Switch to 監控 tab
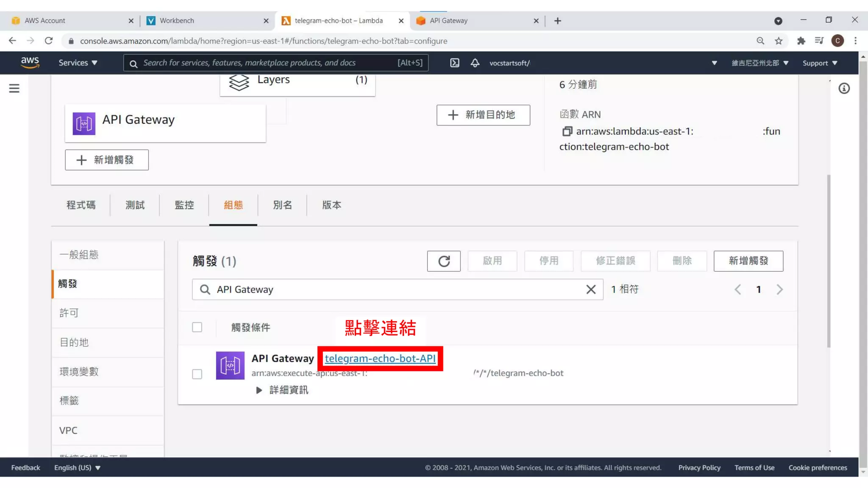This screenshot has width=868, height=488. (x=184, y=205)
